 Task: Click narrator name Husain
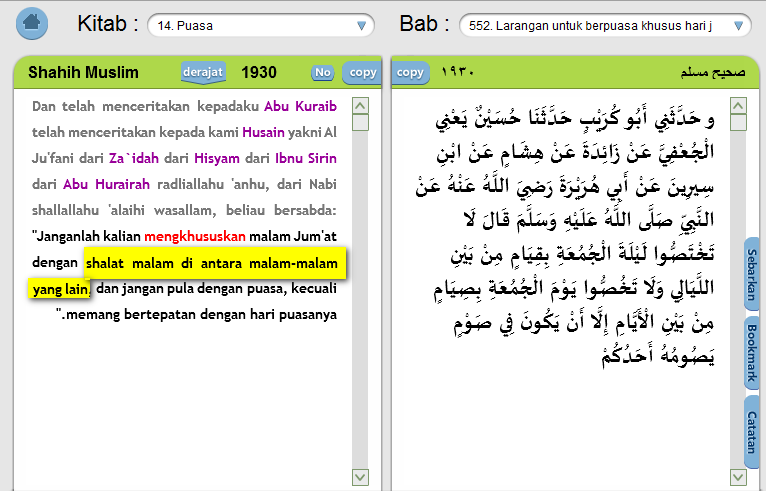[x=263, y=132]
